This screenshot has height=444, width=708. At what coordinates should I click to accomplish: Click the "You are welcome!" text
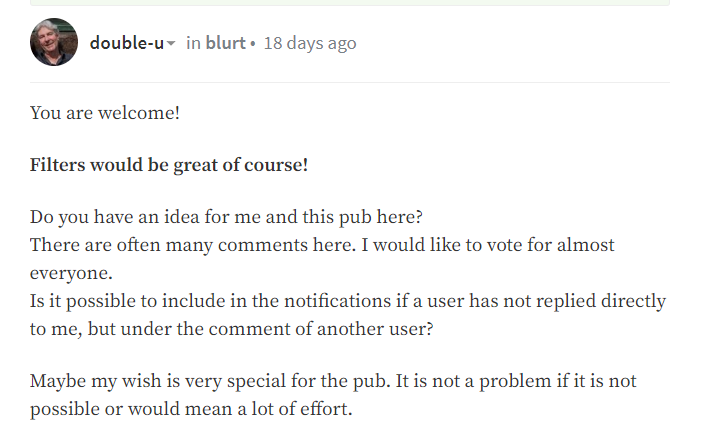pyautogui.click(x=105, y=112)
